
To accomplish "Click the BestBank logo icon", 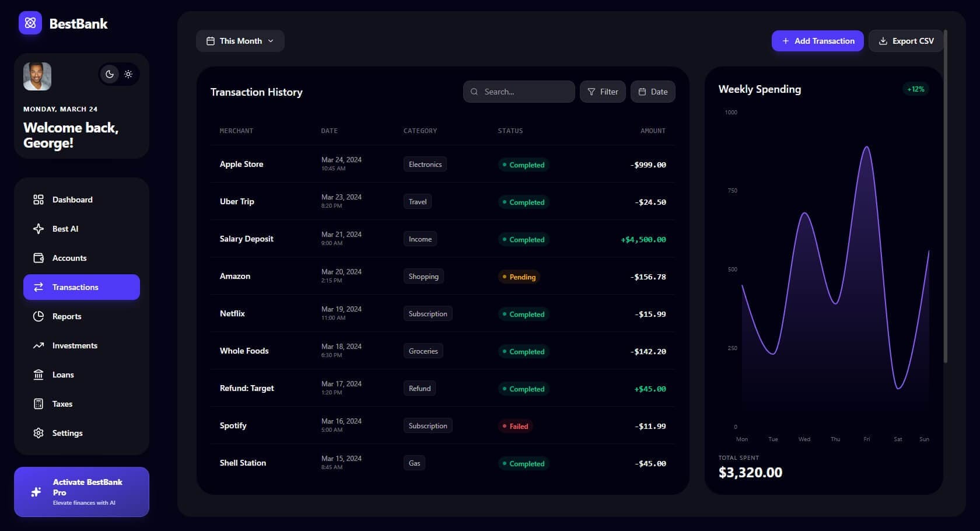I will (x=30, y=23).
